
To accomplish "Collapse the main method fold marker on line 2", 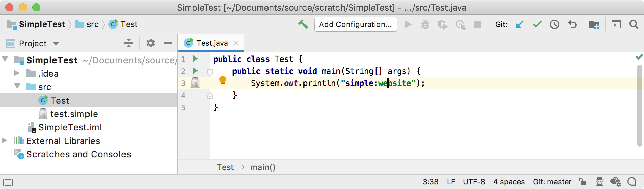I will pos(210,72).
